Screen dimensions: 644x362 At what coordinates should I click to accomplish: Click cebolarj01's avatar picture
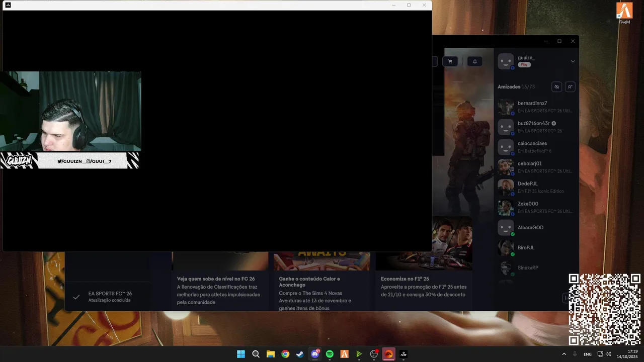(x=506, y=167)
